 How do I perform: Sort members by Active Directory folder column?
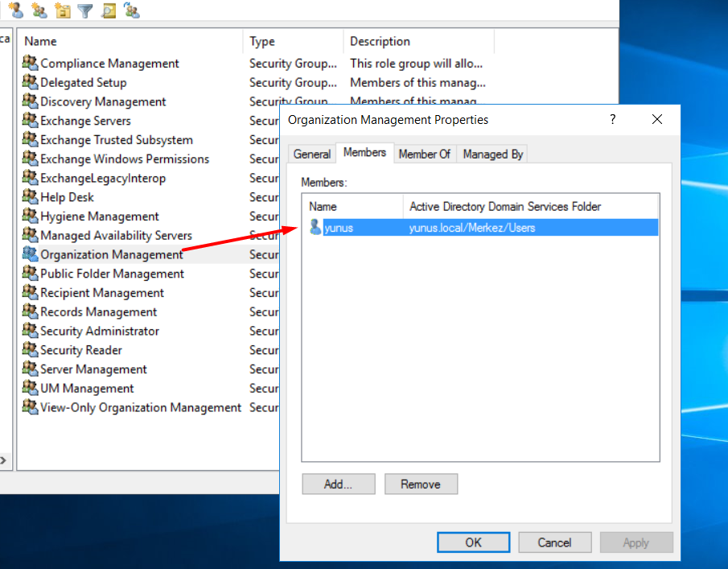[504, 207]
